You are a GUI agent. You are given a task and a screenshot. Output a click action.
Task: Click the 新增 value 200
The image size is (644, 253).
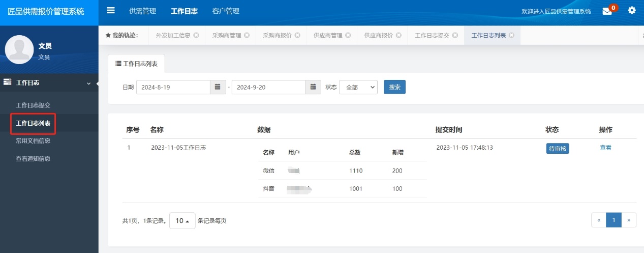[x=397, y=171]
